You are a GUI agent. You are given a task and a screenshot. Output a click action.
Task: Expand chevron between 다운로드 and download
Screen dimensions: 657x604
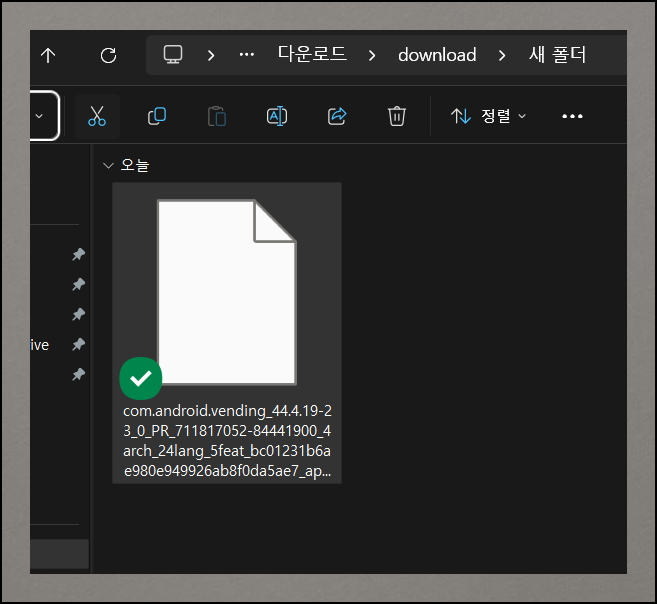[x=372, y=55]
